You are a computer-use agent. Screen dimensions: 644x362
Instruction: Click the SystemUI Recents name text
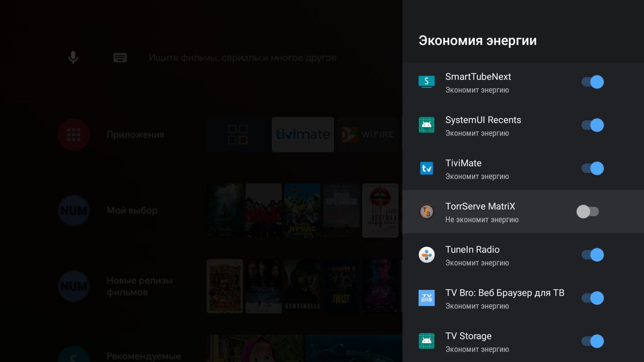coord(483,120)
